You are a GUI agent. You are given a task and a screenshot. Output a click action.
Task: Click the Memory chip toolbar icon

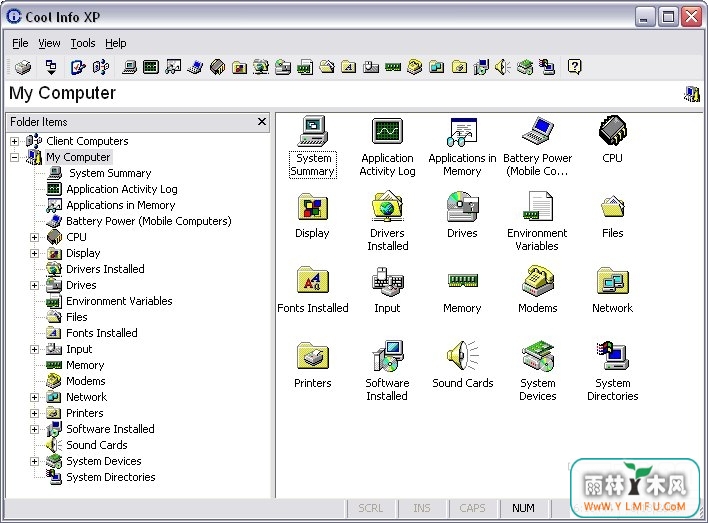pos(393,67)
